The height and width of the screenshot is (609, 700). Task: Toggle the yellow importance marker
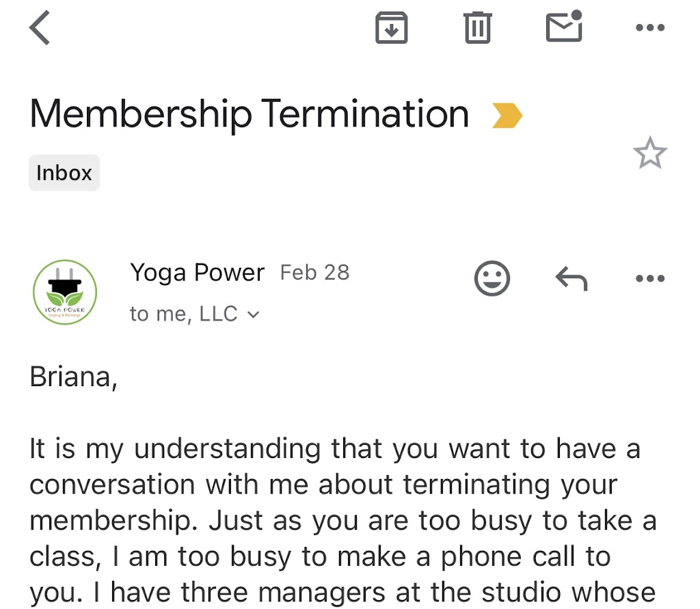click(x=507, y=116)
